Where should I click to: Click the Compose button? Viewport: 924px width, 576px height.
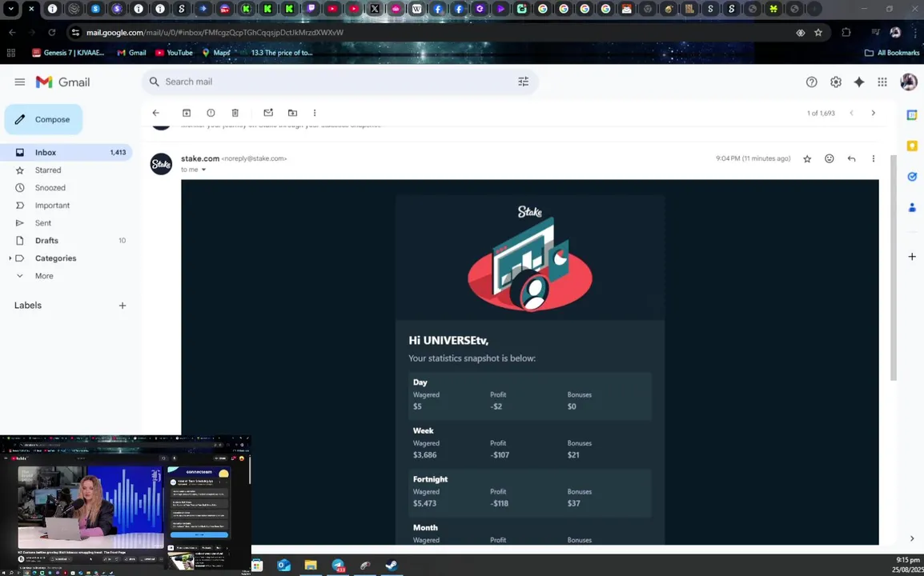coord(43,119)
